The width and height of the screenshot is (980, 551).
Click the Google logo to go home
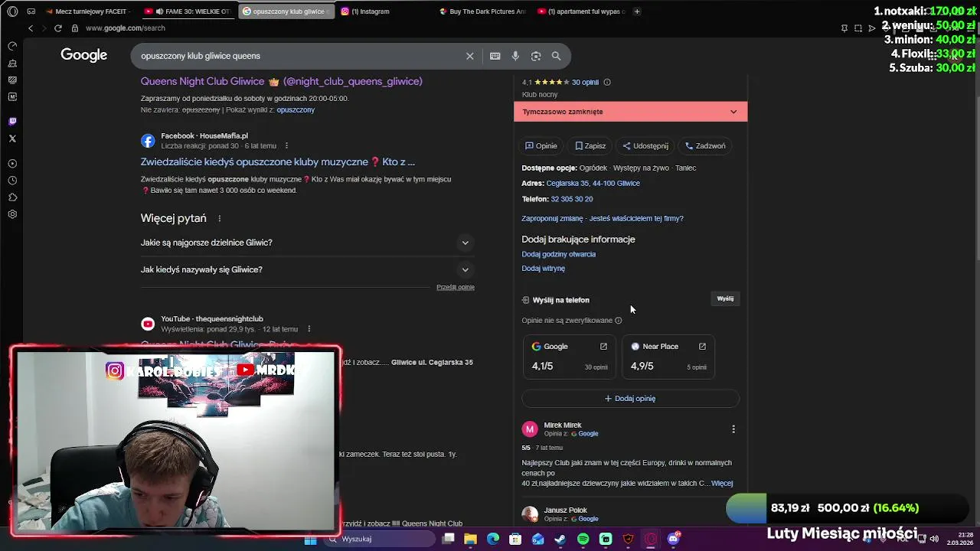pyautogui.click(x=84, y=55)
